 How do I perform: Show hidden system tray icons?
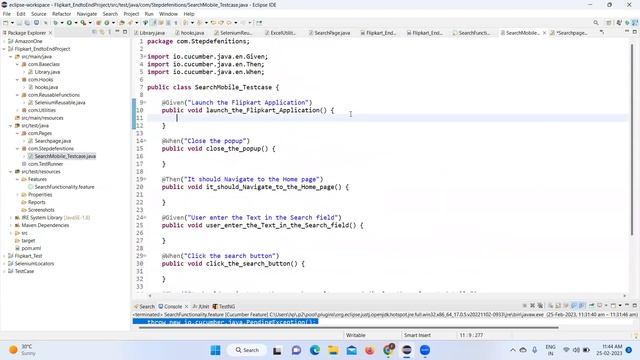[513, 350]
